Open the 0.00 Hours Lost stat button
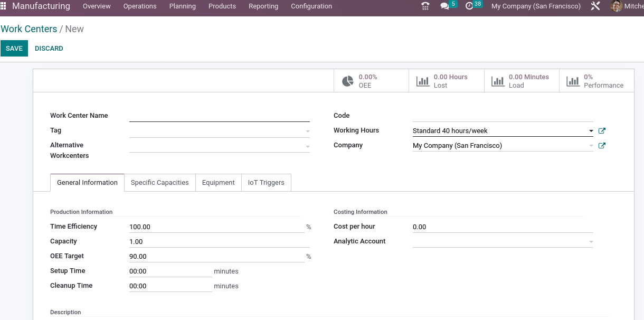 coord(446,81)
